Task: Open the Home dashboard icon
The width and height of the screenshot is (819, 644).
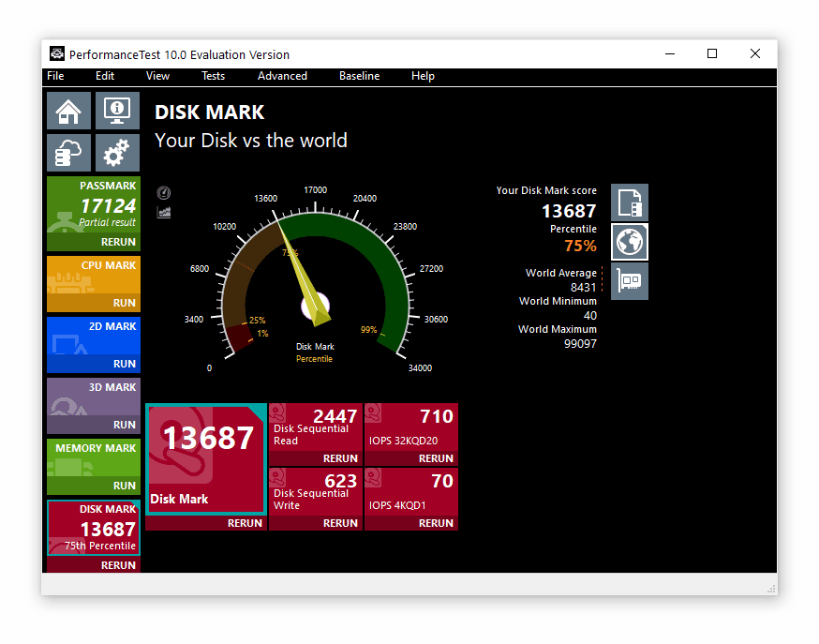Action: coord(68,111)
